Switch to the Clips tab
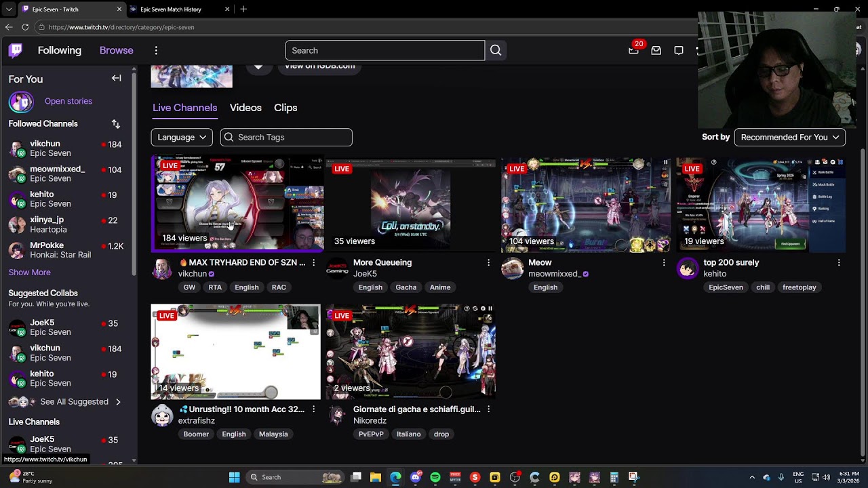 pyautogui.click(x=285, y=108)
